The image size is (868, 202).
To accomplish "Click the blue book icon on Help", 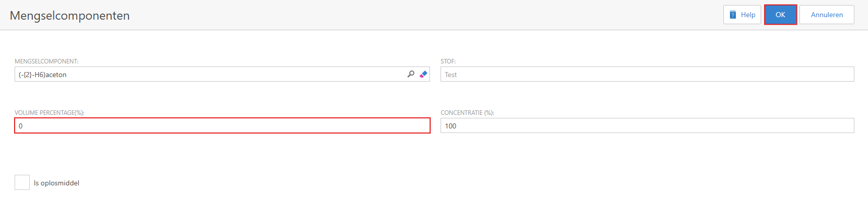I will click(x=733, y=15).
